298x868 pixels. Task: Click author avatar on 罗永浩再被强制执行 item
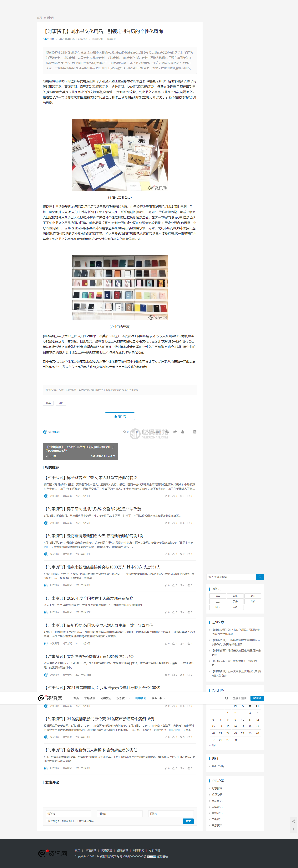46,675
